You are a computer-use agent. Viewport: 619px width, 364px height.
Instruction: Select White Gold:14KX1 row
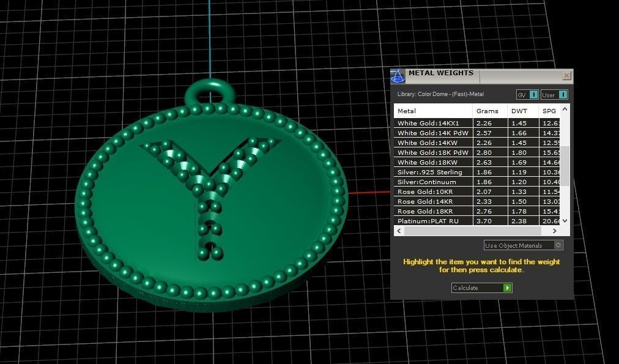click(x=476, y=123)
